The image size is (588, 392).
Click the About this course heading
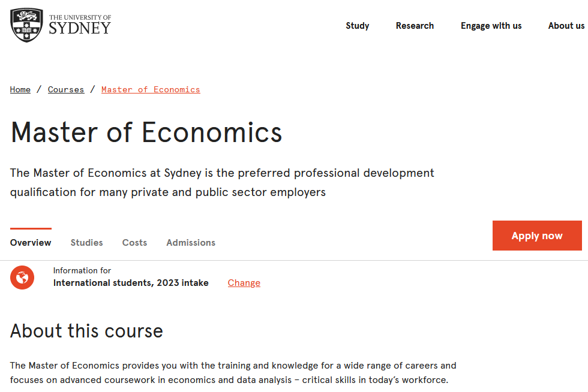(86, 331)
